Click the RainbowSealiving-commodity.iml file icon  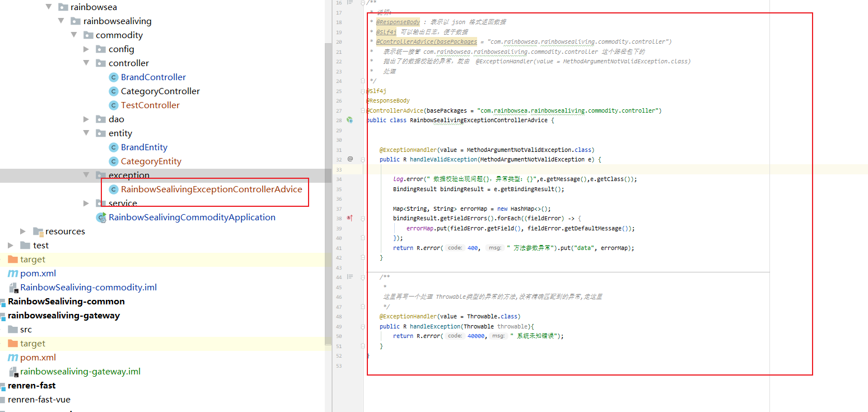[13, 288]
